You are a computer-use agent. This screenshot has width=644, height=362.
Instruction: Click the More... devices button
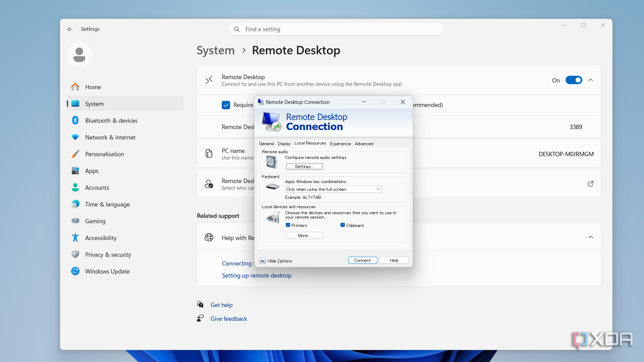(x=304, y=236)
